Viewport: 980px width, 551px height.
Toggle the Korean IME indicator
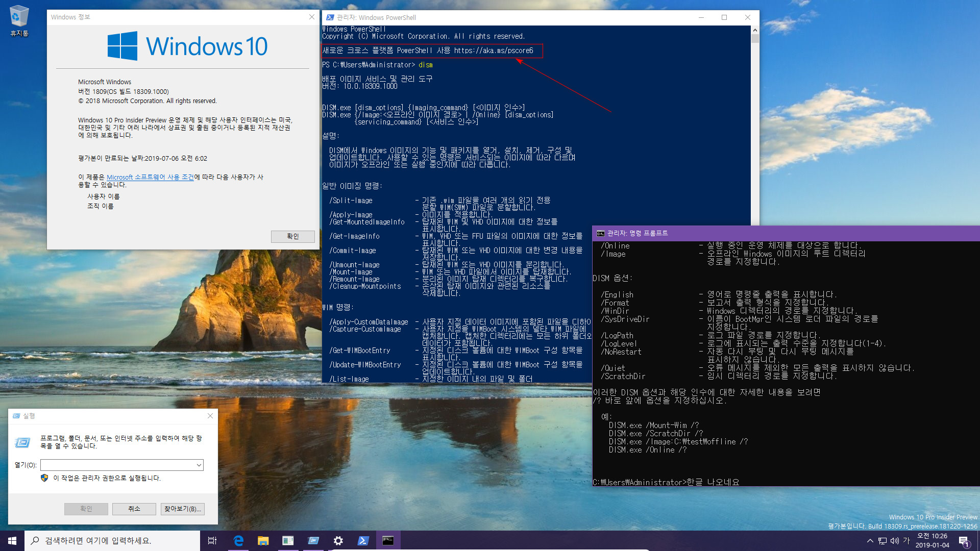[906, 541]
